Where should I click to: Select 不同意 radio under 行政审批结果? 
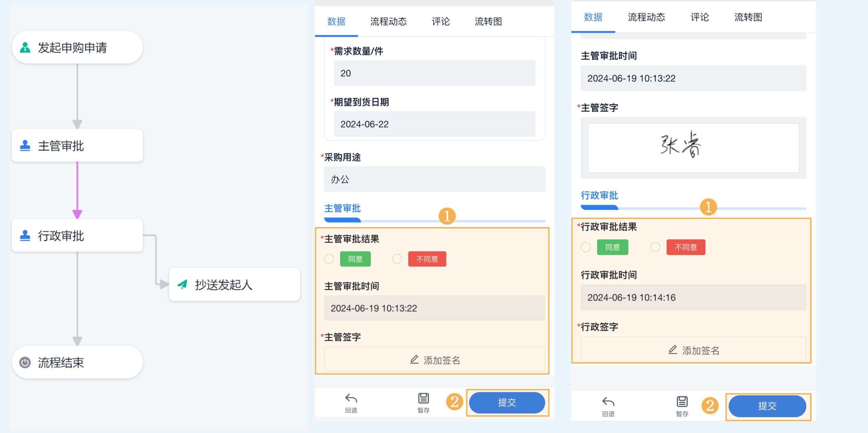(x=655, y=247)
